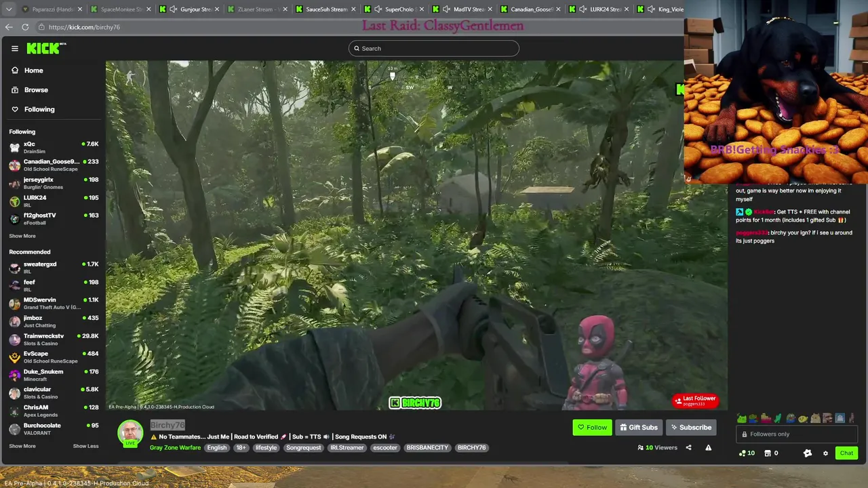The image size is (868, 488).
Task: Open Gray Zone Warfare category link
Action: [x=175, y=447]
